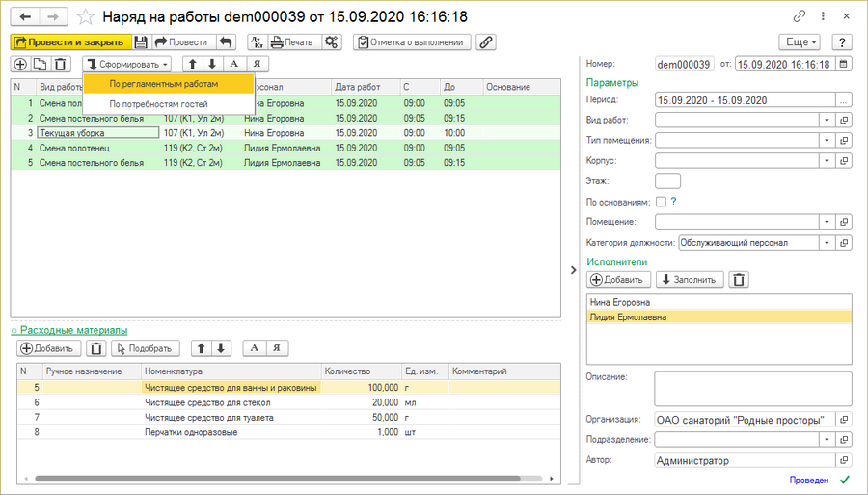Select 'По потребностям гостей' menu item

(x=157, y=104)
